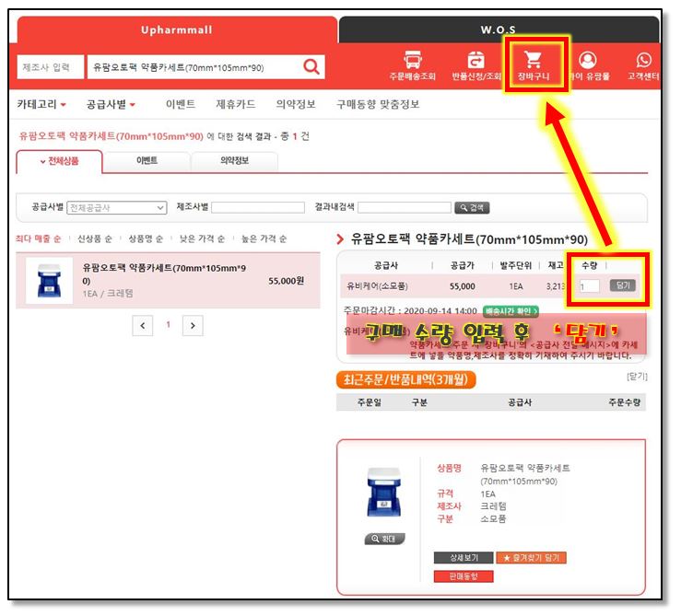The image size is (681, 616).
Task: Click the 수량 quantity input field
Action: pyautogui.click(x=589, y=286)
